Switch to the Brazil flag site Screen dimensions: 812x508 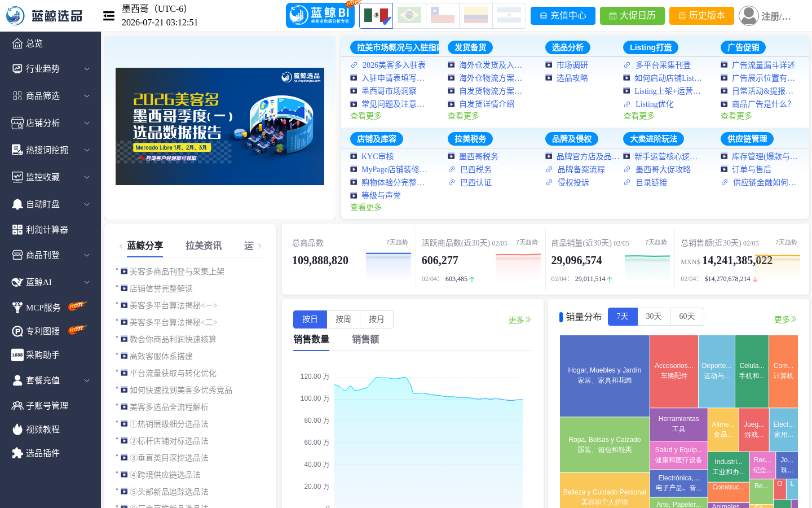409,15
